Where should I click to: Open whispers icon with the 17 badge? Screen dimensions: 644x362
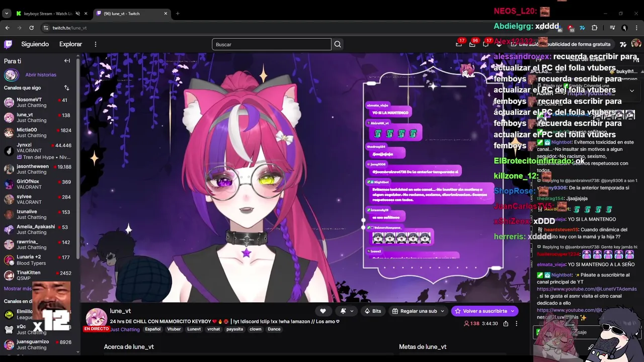(486, 44)
